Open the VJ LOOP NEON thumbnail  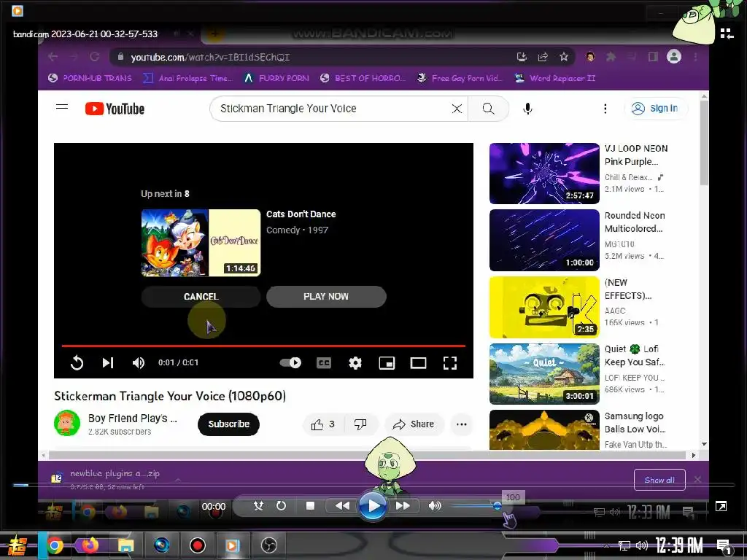(x=544, y=174)
